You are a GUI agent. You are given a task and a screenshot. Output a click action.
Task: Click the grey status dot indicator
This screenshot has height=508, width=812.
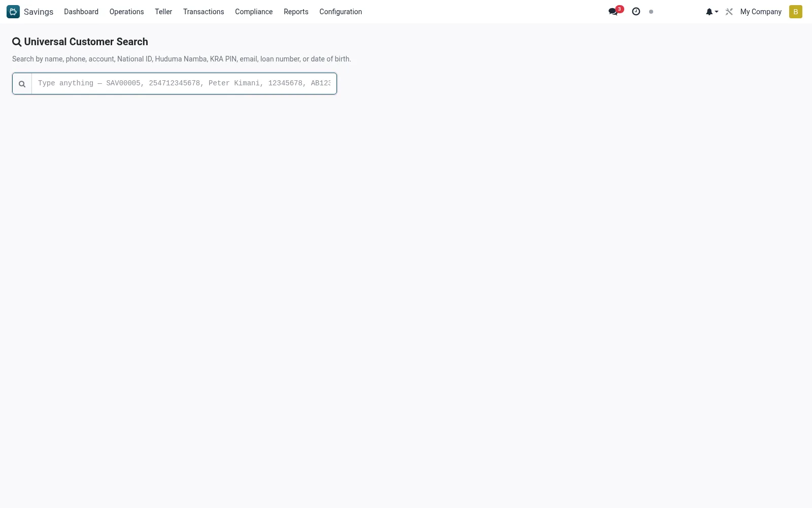coord(651,12)
